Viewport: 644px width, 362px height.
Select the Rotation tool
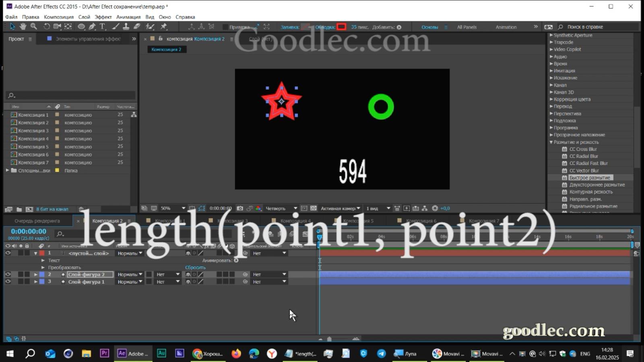[47, 27]
